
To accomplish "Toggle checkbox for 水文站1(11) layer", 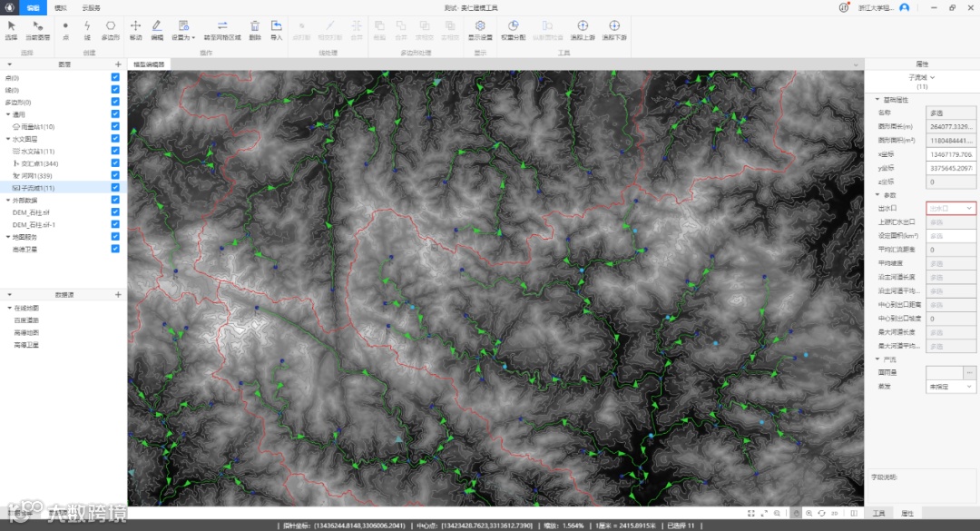I will tap(115, 151).
